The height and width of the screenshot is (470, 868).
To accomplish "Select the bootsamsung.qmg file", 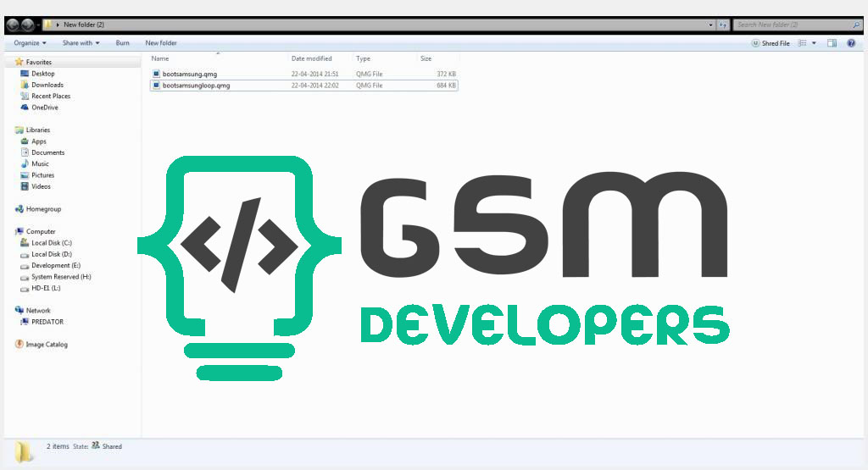I will pos(304,74).
